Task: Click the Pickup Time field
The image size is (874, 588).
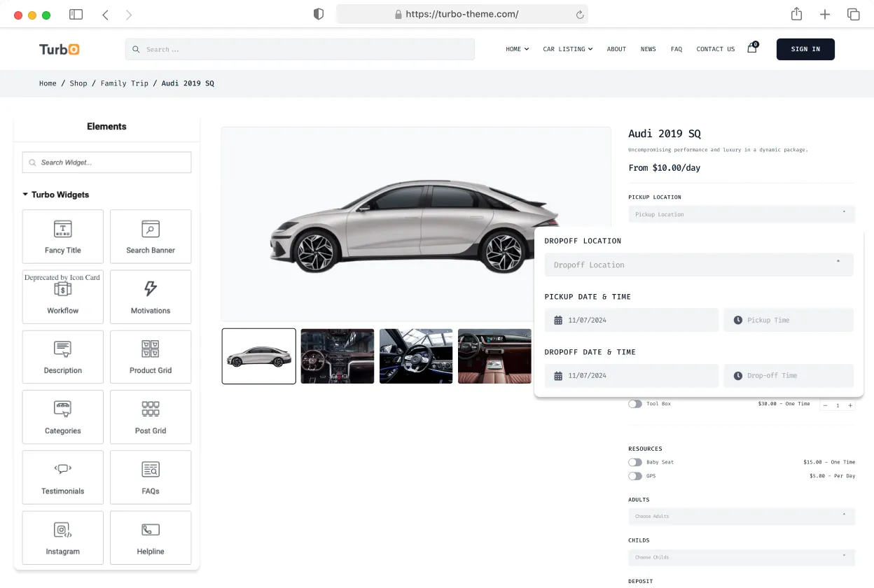Action: (x=789, y=320)
